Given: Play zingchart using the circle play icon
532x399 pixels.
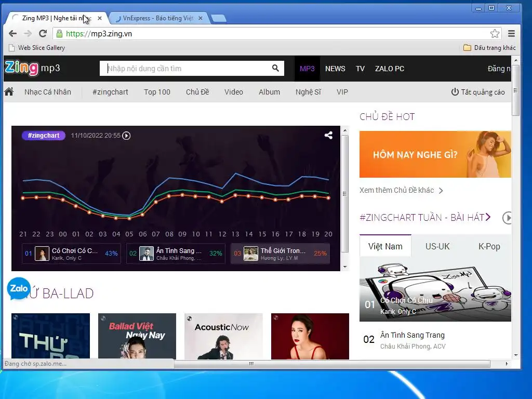Looking at the screenshot, I should [x=126, y=136].
